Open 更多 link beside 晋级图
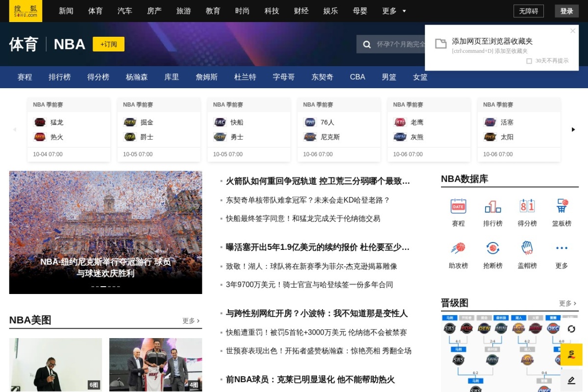588x392 pixels. [x=568, y=303]
